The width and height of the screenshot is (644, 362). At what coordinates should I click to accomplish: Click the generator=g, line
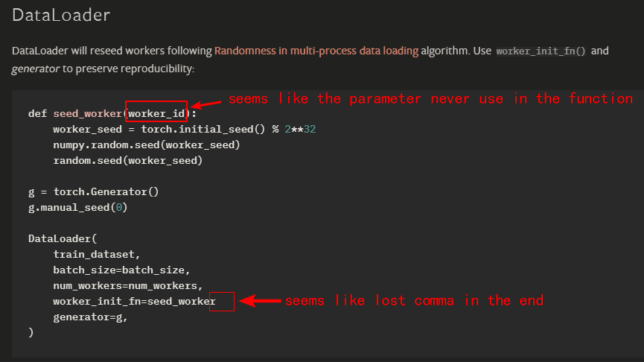[x=90, y=317]
